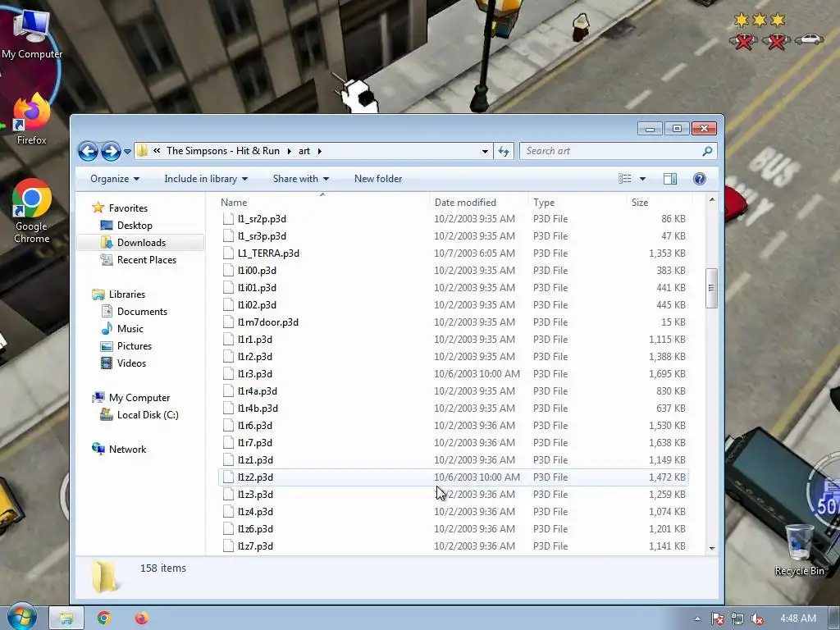The height and width of the screenshot is (630, 840).
Task: Open the Windows Start button
Action: click(x=21, y=618)
